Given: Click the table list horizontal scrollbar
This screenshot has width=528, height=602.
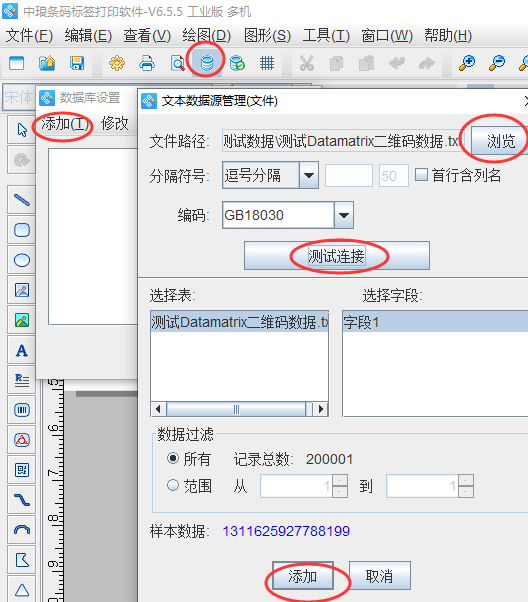Looking at the screenshot, I should [x=240, y=409].
